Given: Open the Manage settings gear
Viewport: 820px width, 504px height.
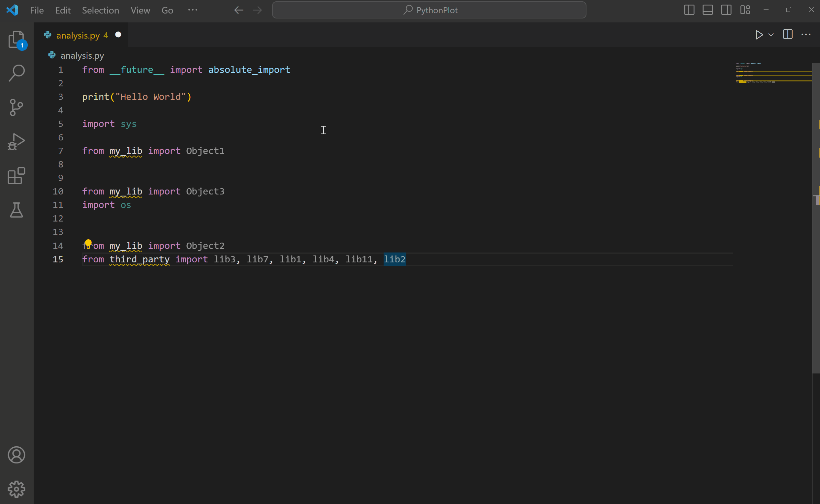Looking at the screenshot, I should click(16, 489).
